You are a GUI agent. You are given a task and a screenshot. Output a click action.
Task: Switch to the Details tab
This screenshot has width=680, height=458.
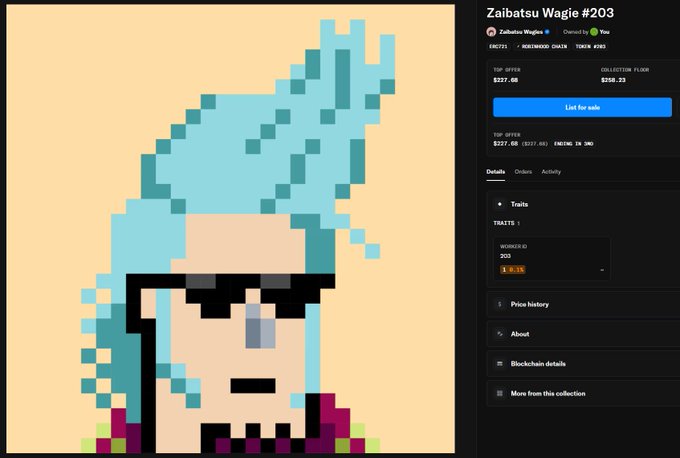coord(495,172)
